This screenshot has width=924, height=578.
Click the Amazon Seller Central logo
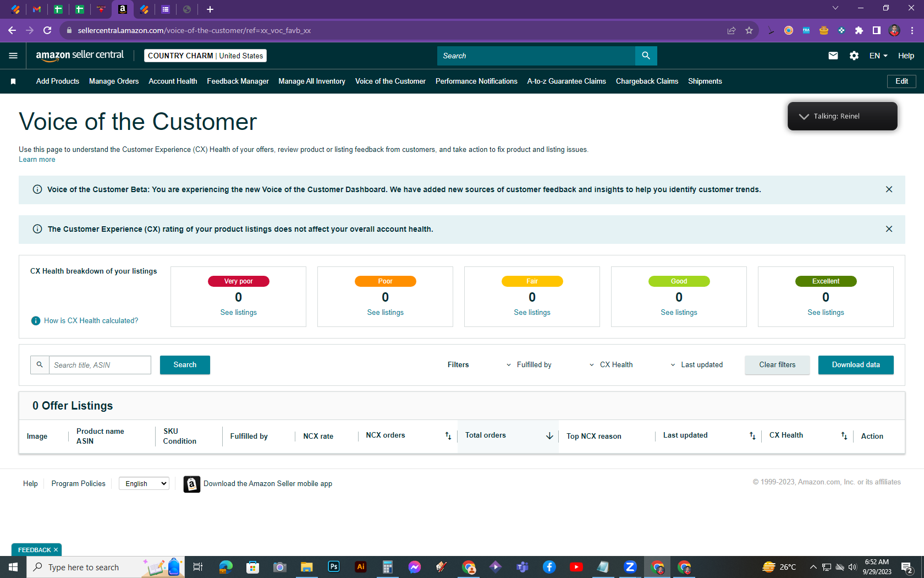[80, 55]
